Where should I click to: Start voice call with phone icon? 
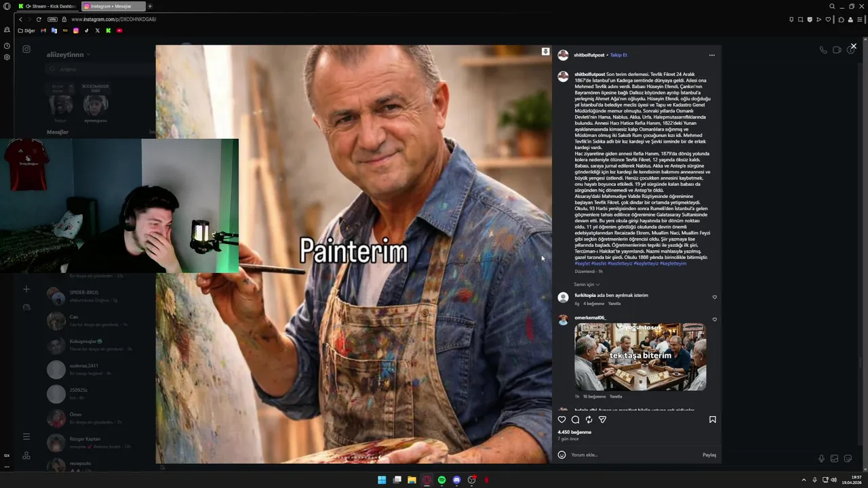pyautogui.click(x=823, y=49)
